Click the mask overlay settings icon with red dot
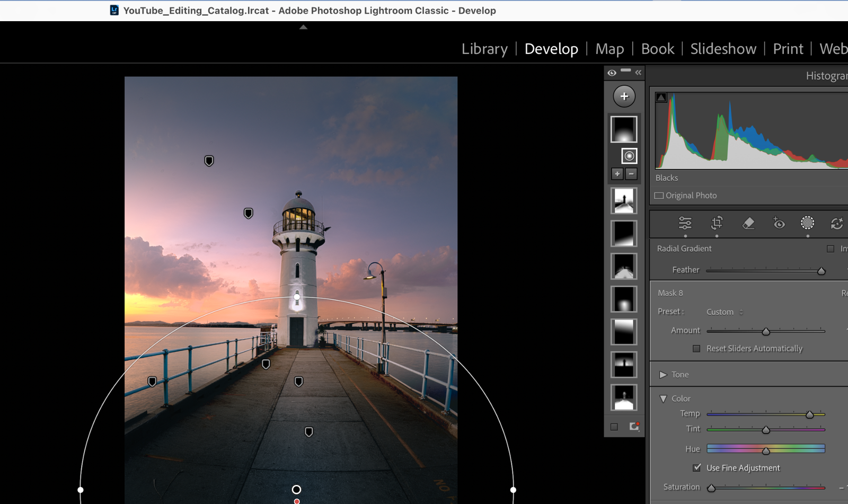 [634, 427]
